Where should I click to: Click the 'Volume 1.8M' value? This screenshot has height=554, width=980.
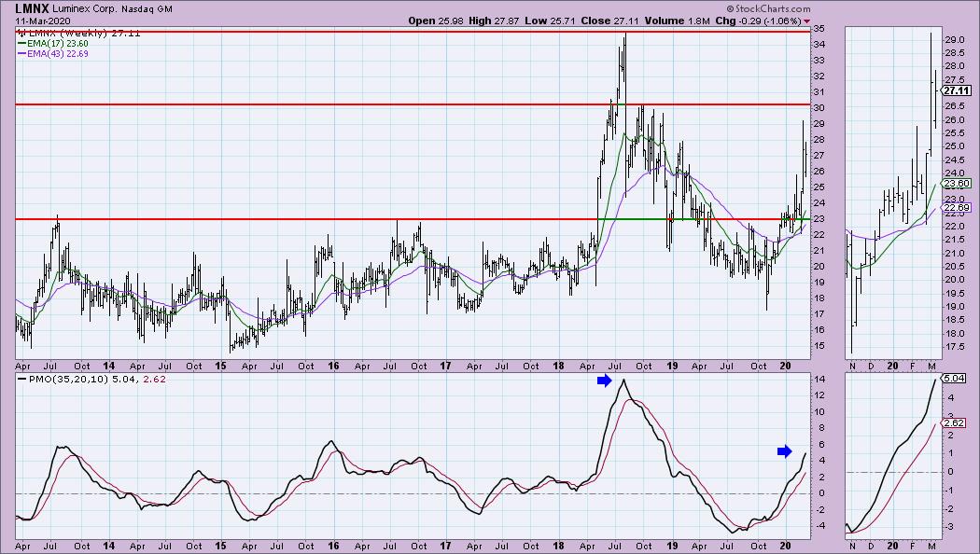coord(677,21)
